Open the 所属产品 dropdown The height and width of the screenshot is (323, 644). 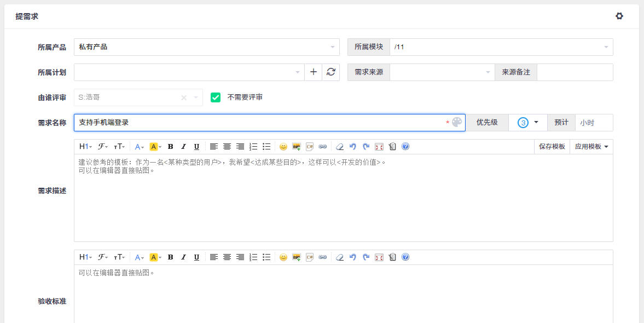coord(207,47)
